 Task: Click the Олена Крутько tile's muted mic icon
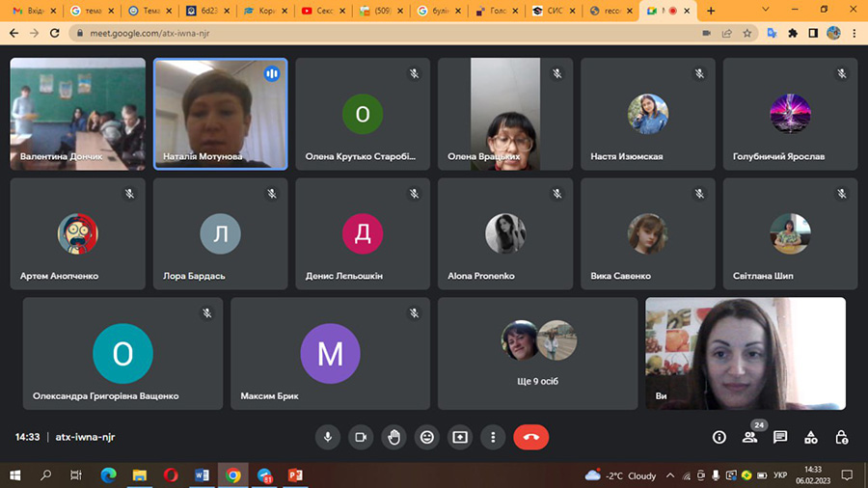point(414,73)
